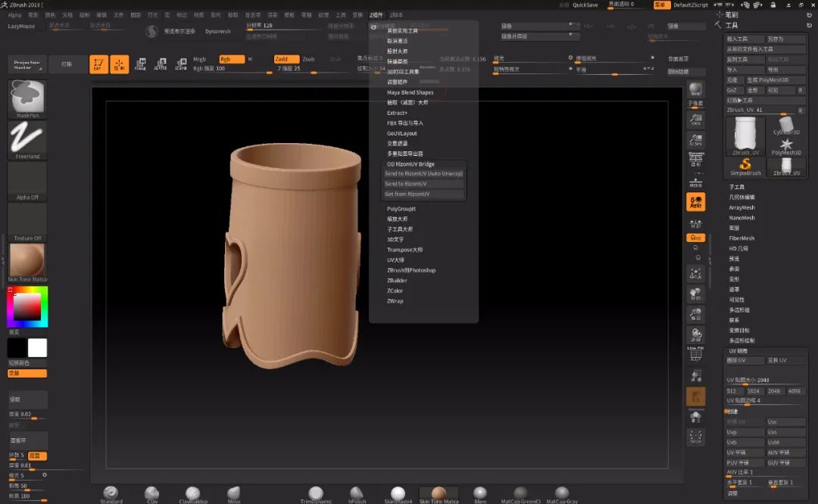Select the MaskPen brush thumbnail
This screenshot has width=818, height=504.
click(x=28, y=98)
